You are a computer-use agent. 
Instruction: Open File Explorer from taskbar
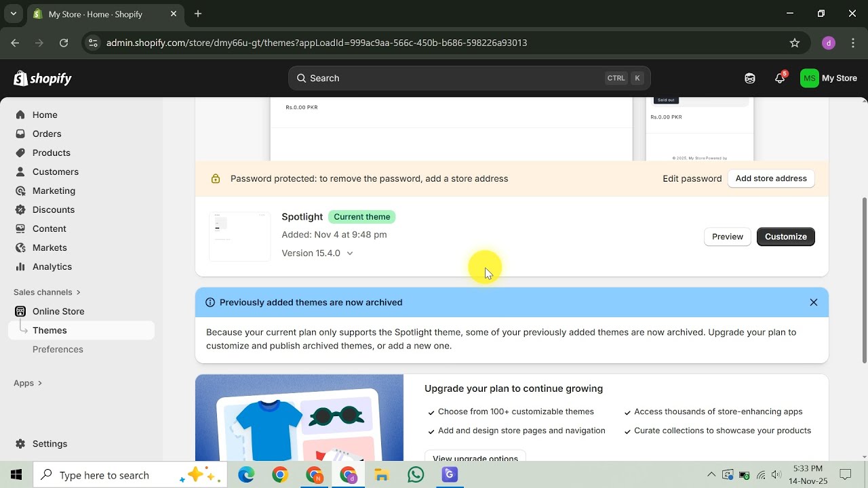[x=382, y=475]
